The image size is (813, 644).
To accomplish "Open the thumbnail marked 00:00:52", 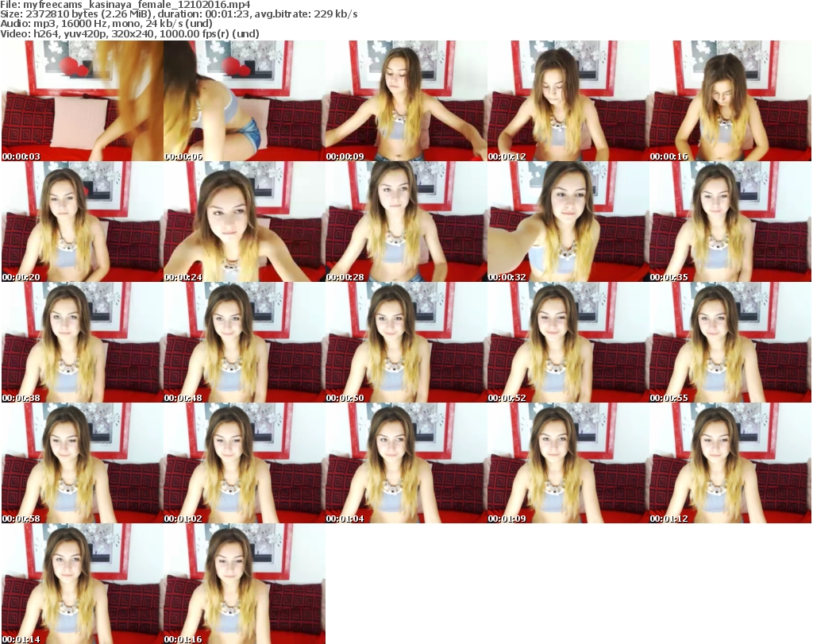I will [x=568, y=342].
